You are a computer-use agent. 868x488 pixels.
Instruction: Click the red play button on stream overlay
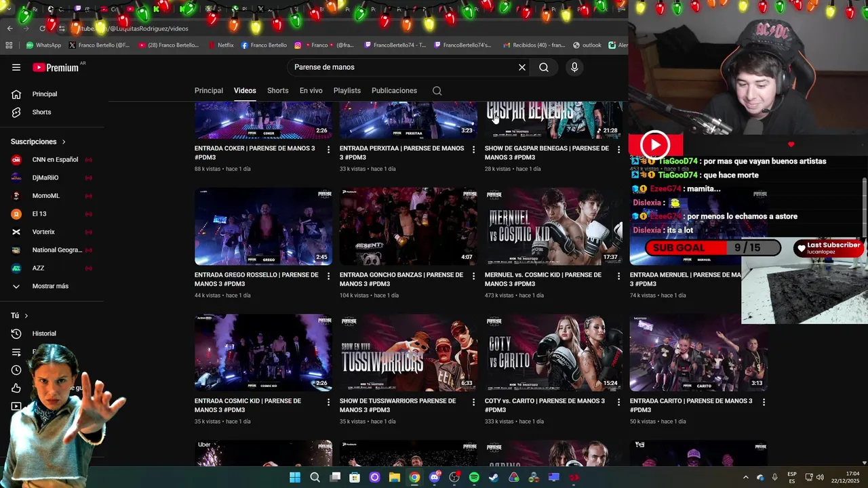655,144
